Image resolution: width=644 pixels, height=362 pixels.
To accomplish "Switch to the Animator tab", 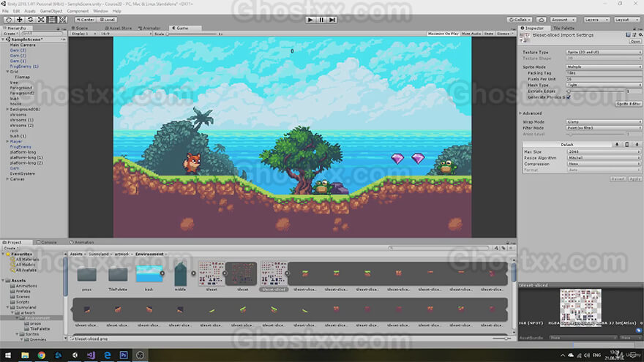I will coord(150,29).
